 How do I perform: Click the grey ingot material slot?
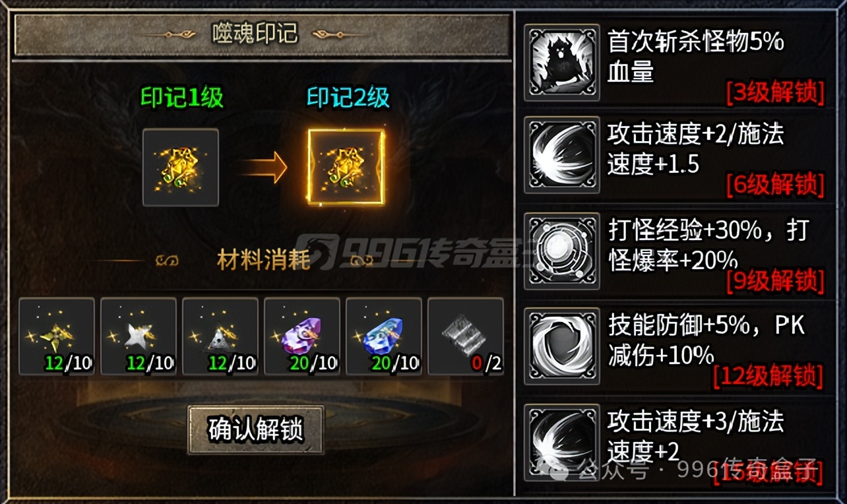pos(466,336)
